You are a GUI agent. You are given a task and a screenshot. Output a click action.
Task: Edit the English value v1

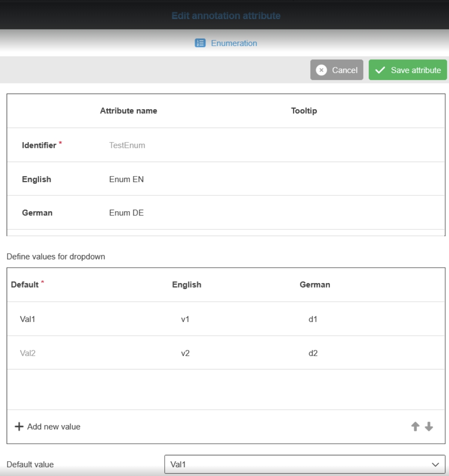pos(185,319)
